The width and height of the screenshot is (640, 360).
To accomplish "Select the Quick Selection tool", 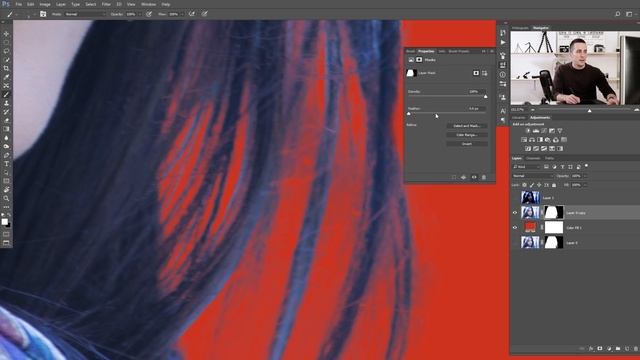I will pyautogui.click(x=6, y=60).
